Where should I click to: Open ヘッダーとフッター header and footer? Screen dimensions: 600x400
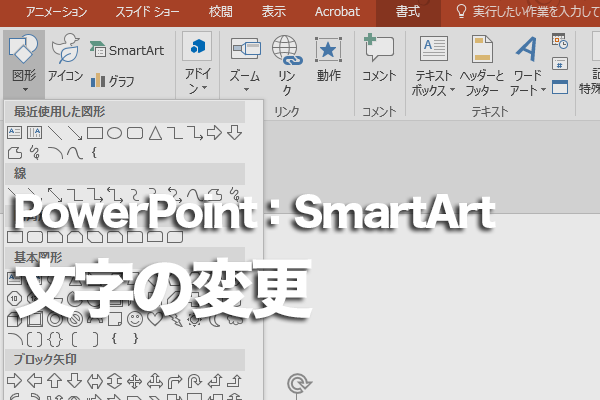coord(482,65)
